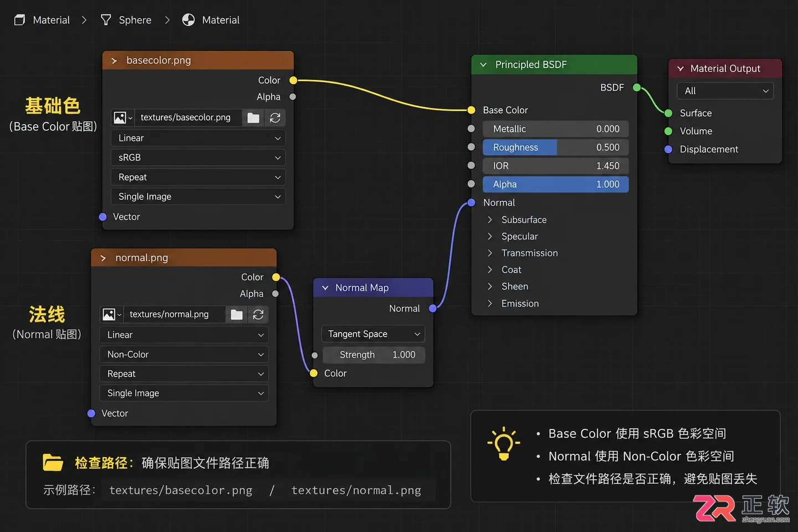Click the textures/normal.png name field
The width and height of the screenshot is (798, 532).
[x=174, y=314]
